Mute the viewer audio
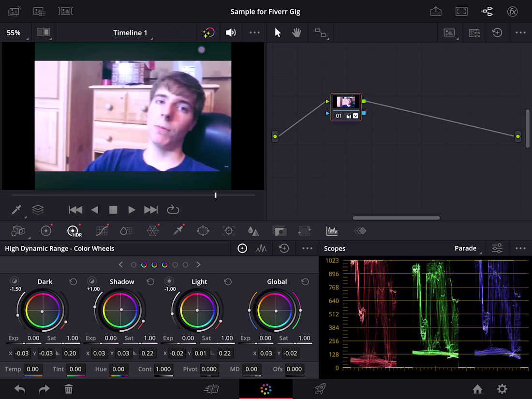This screenshot has width=532, height=399. tap(231, 33)
